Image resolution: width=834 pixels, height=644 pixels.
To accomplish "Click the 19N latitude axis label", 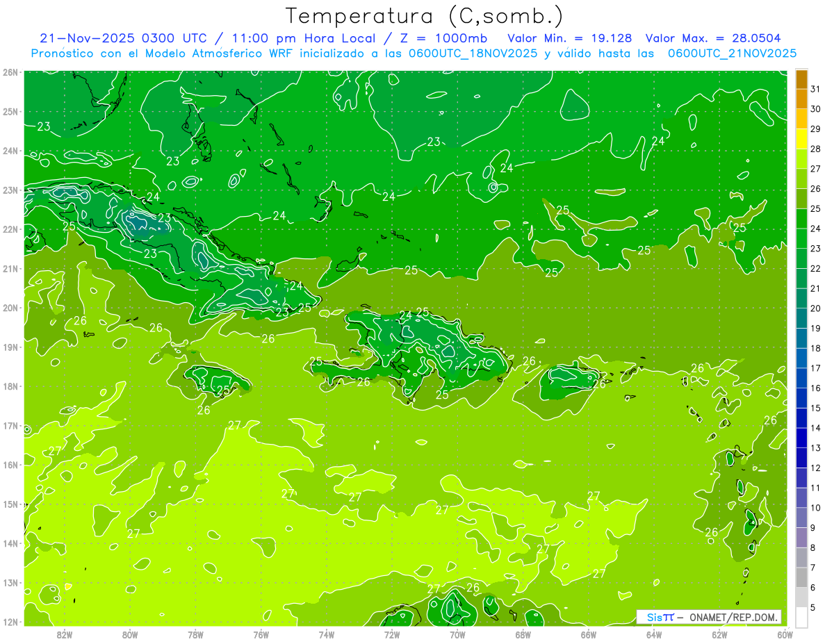I will click(10, 347).
